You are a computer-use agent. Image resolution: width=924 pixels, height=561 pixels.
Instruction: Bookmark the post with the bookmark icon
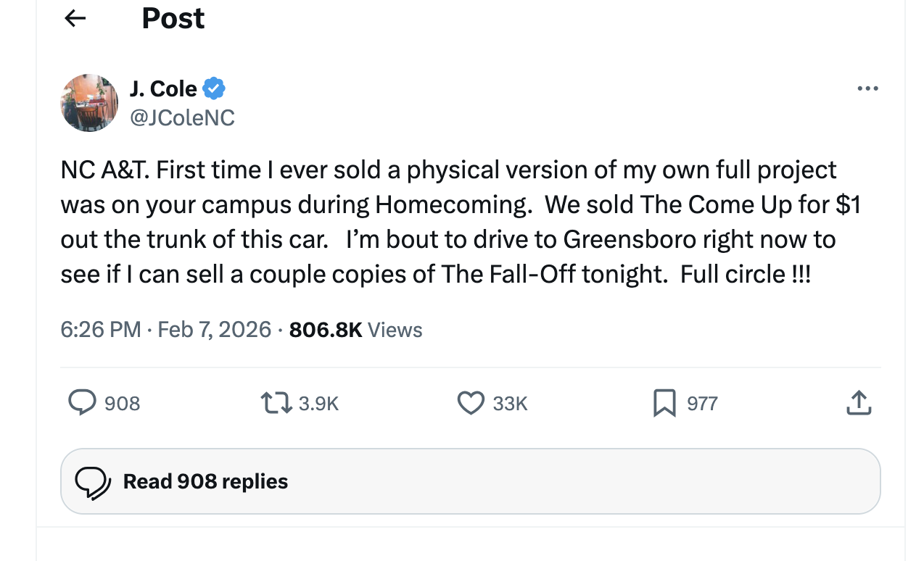click(x=664, y=402)
